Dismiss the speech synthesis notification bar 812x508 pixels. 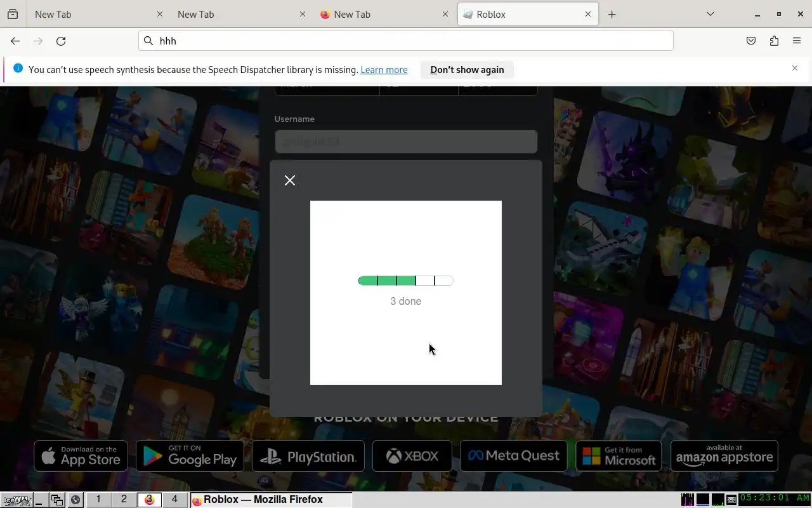794,68
